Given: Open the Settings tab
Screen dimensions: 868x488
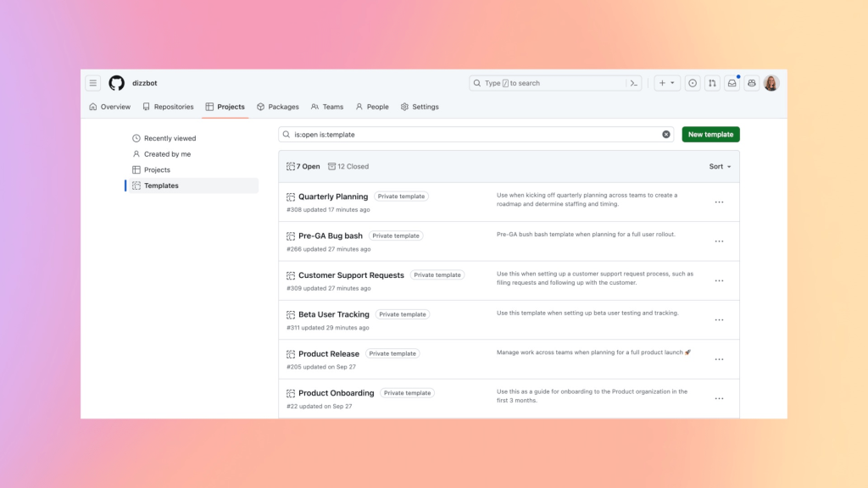Looking at the screenshot, I should (x=420, y=107).
